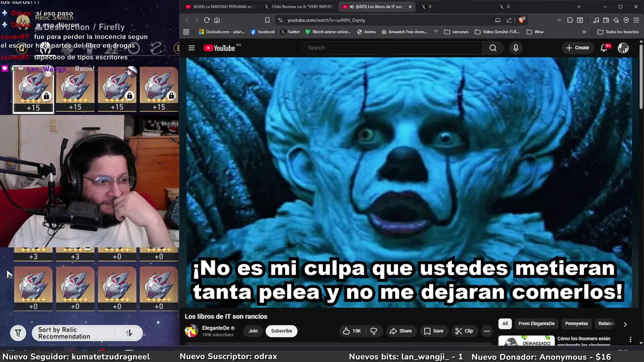Select the All filter chip
644x362 pixels.
point(505,324)
